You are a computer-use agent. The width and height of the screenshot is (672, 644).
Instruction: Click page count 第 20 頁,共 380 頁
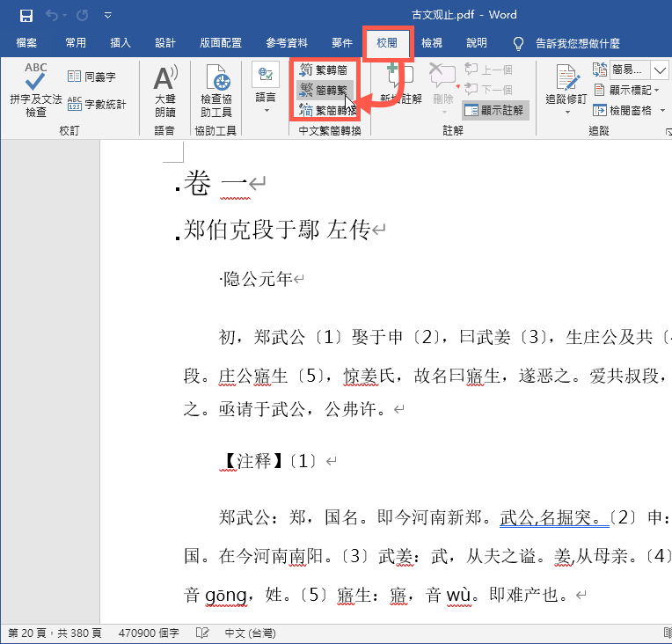click(55, 633)
